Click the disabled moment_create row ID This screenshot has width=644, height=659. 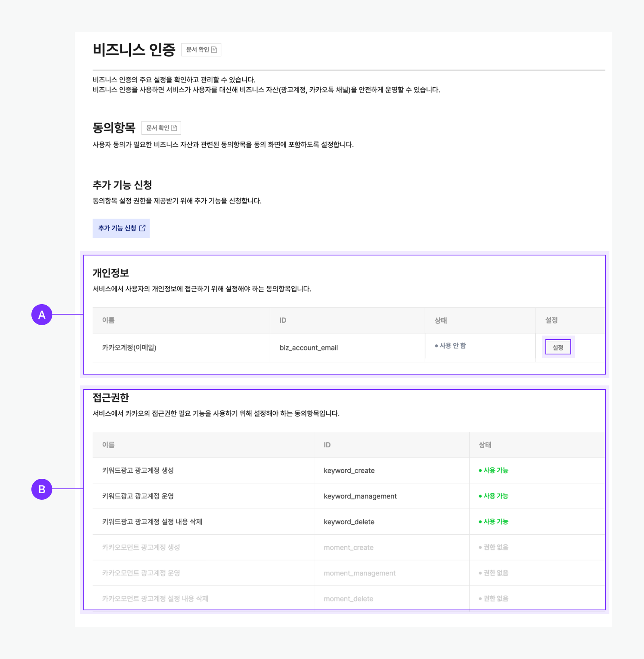pyautogui.click(x=349, y=548)
